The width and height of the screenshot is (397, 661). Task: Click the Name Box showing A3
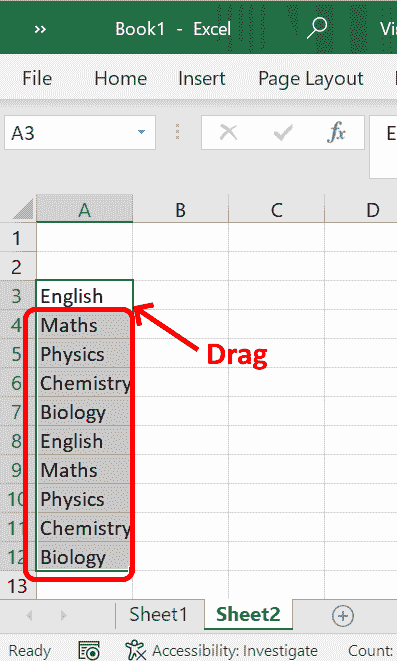pyautogui.click(x=80, y=133)
